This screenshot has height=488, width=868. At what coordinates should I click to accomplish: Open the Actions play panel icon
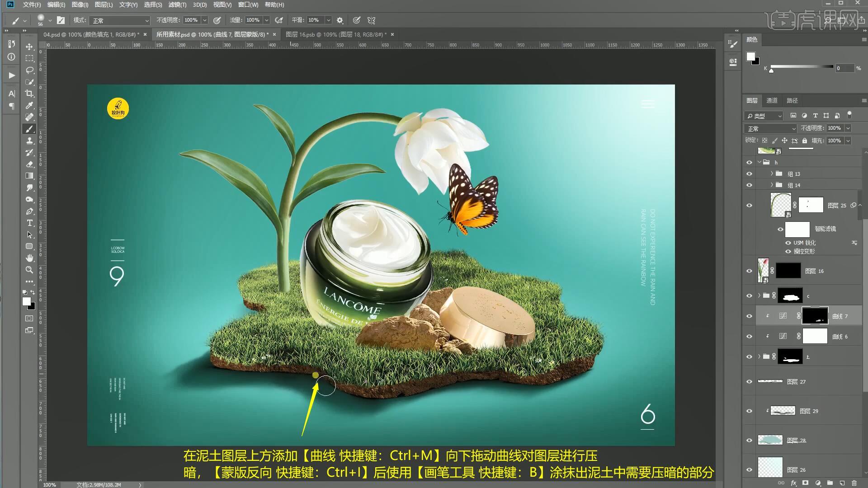click(11, 75)
